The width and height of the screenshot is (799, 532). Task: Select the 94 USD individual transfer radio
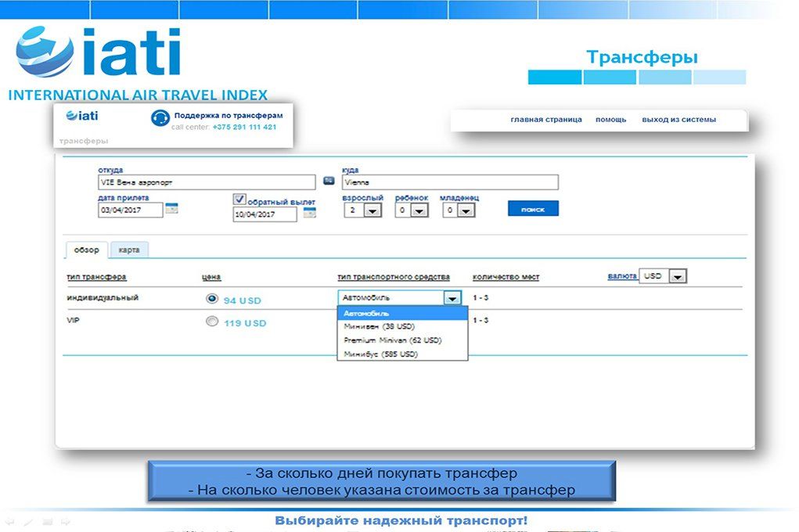coord(212,299)
